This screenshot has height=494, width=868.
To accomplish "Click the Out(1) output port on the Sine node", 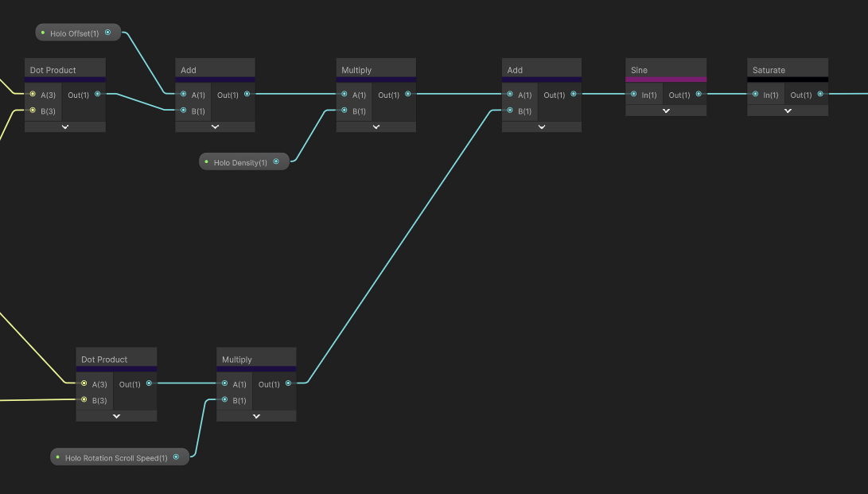I will [699, 94].
